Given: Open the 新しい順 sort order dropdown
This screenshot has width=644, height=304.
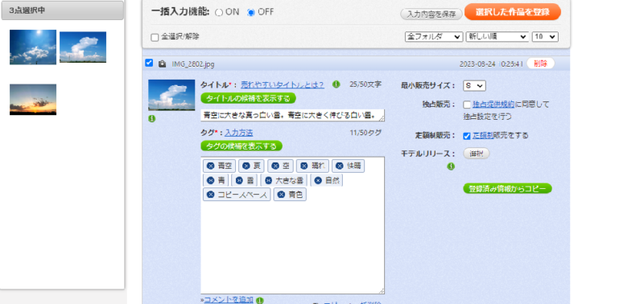Looking at the screenshot, I should click(497, 36).
